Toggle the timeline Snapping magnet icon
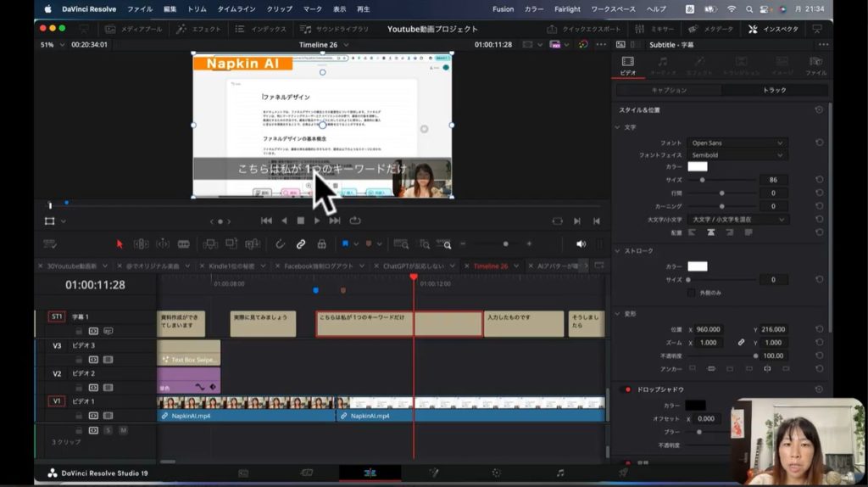 [279, 244]
